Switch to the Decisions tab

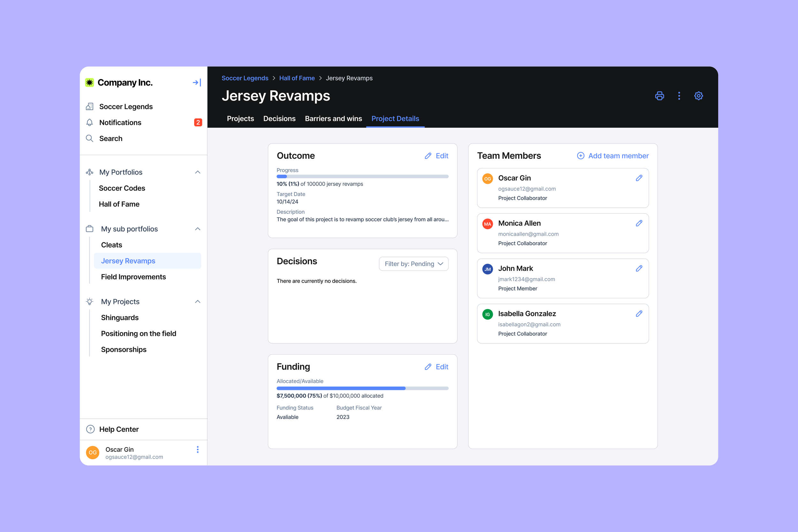point(279,118)
